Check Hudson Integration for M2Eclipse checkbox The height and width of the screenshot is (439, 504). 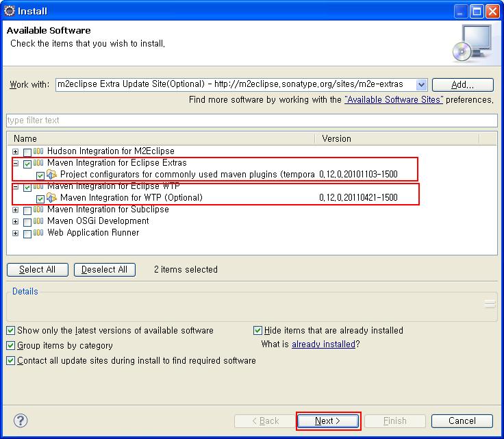(27, 152)
